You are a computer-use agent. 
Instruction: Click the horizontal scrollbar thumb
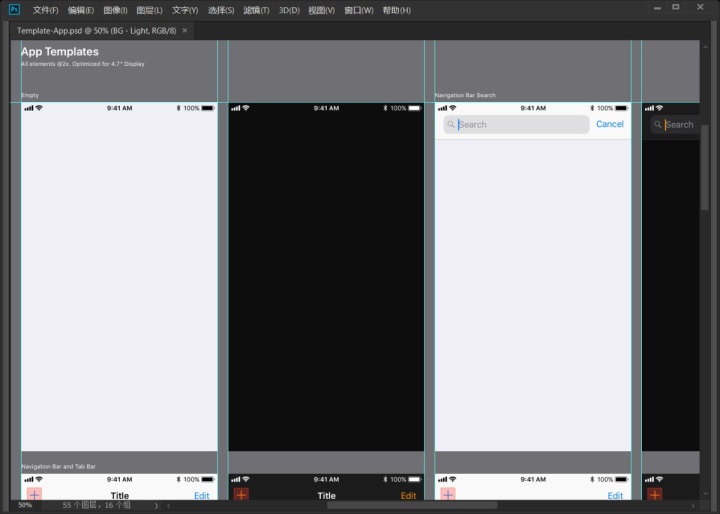(x=412, y=505)
